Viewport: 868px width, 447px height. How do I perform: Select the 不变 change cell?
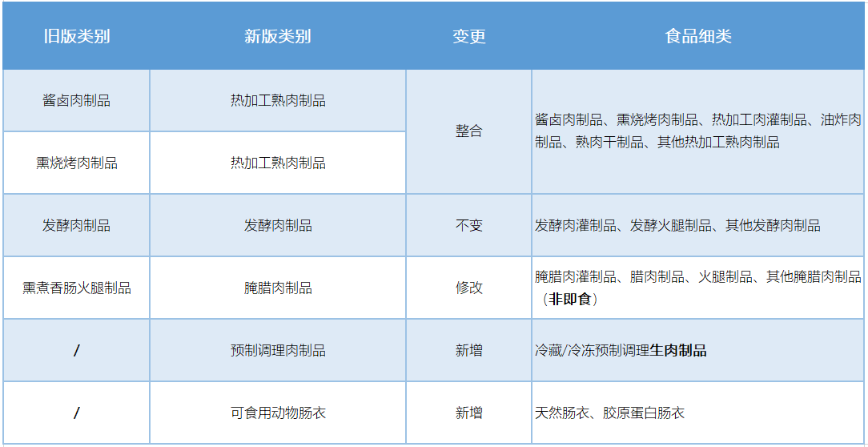point(468,226)
